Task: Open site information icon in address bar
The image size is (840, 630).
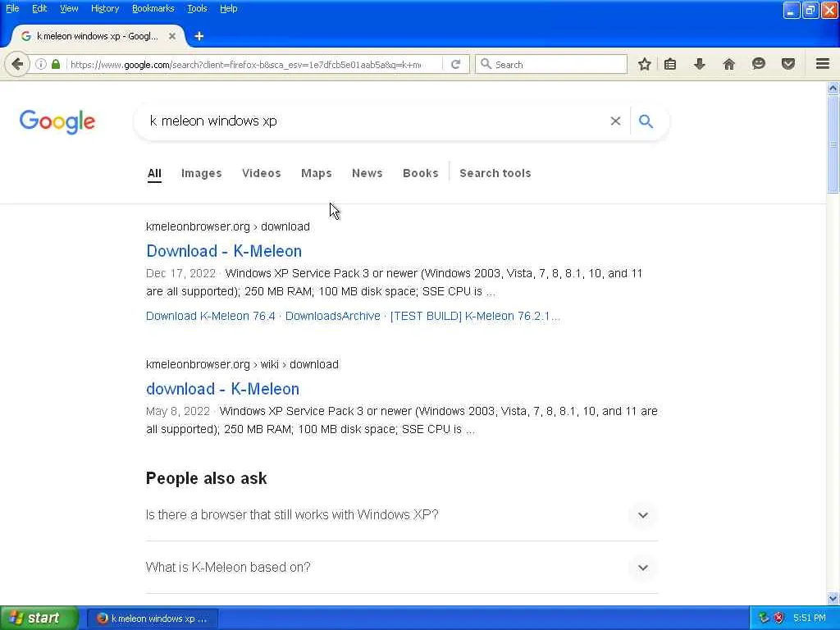Action: [x=41, y=64]
